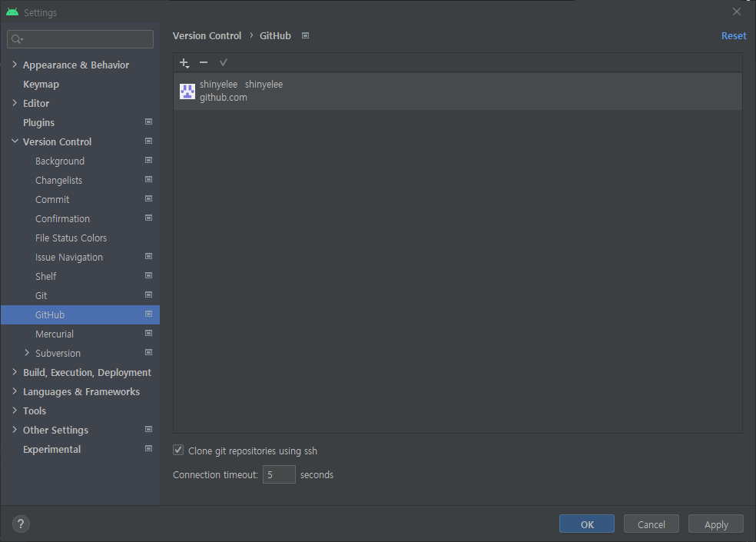Click the Apply button
756x542 pixels.
tap(716, 524)
